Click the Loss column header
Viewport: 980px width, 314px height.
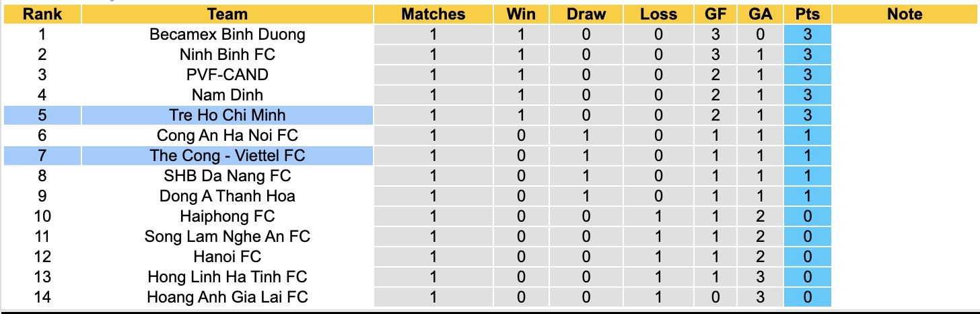tap(659, 14)
